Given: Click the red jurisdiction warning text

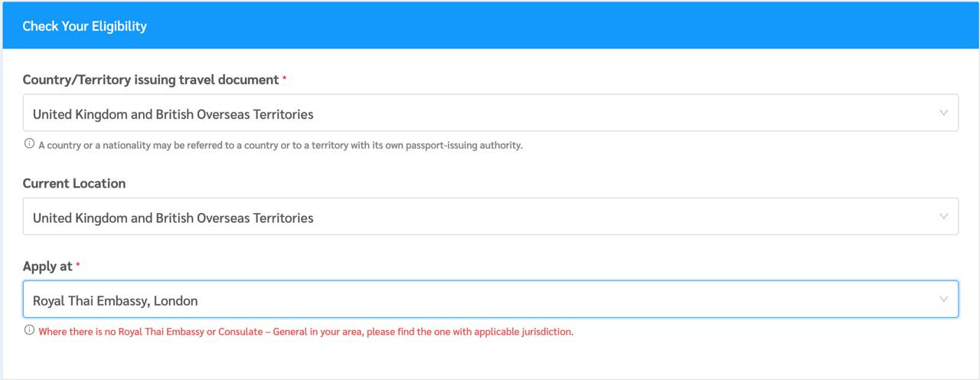Looking at the screenshot, I should point(305,332).
